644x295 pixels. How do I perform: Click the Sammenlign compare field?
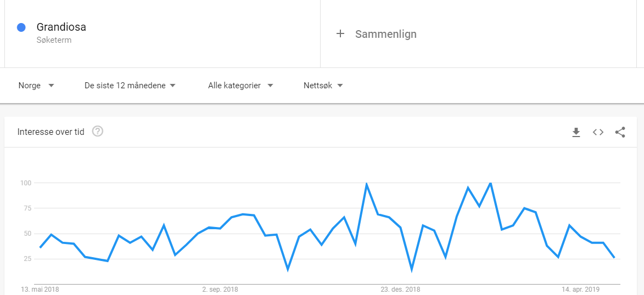(x=479, y=33)
